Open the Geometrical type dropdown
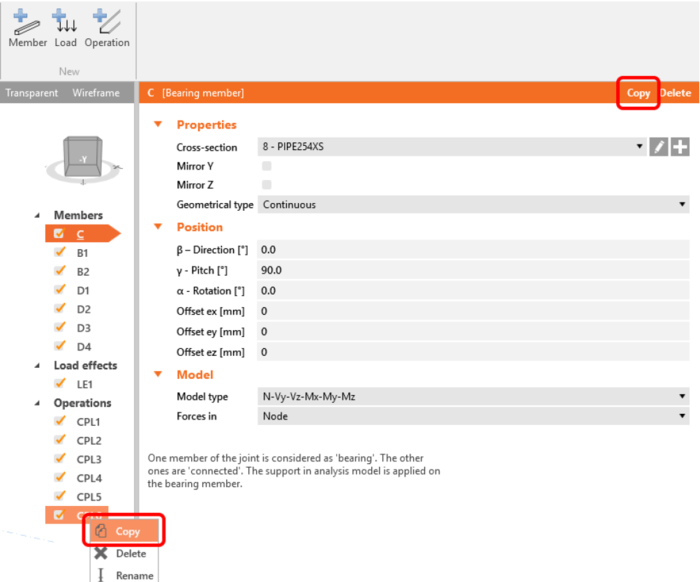 click(x=473, y=204)
